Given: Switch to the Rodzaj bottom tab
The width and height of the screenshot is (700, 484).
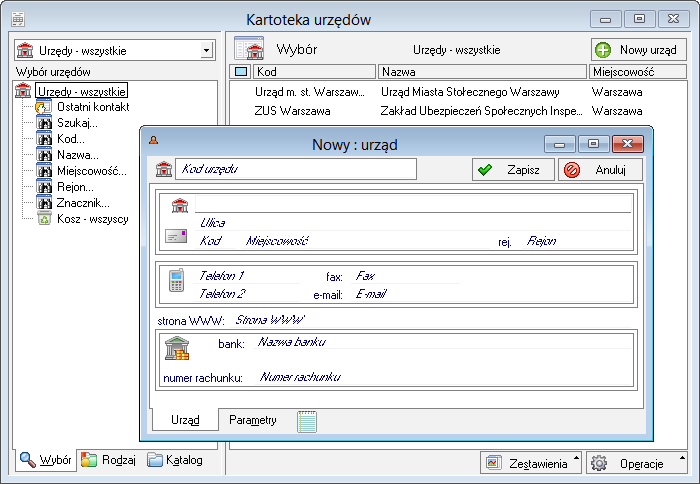Looking at the screenshot, I should pyautogui.click(x=108, y=460).
